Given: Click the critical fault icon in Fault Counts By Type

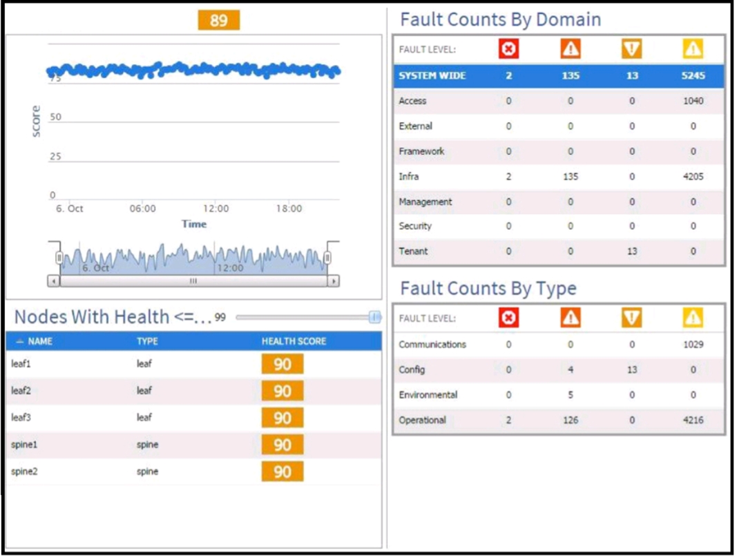Looking at the screenshot, I should click(508, 318).
